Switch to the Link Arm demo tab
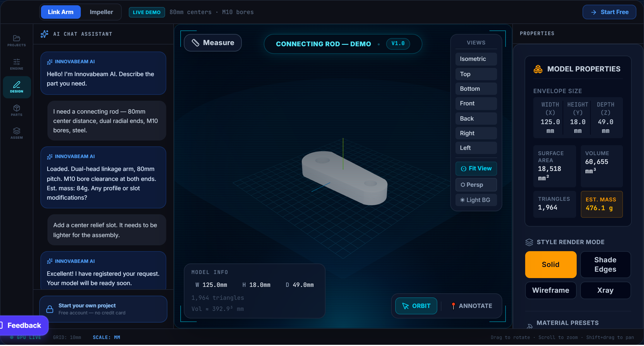The width and height of the screenshot is (644, 346). (x=61, y=12)
